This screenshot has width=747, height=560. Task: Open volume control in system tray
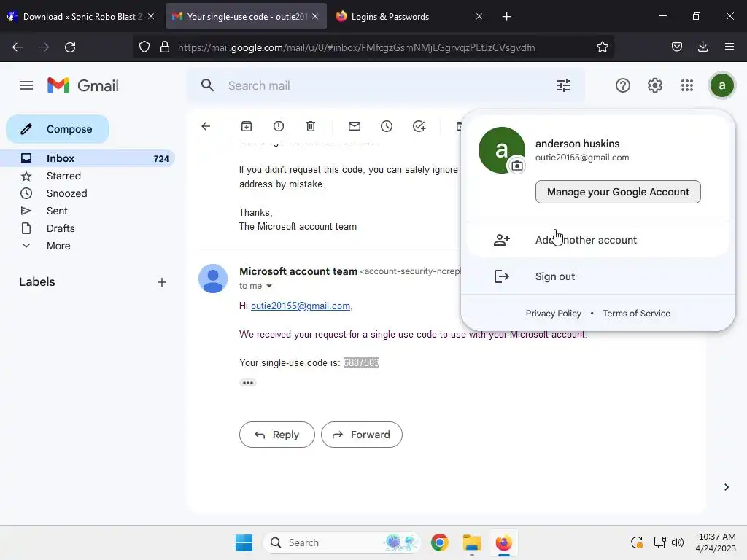[678, 542]
